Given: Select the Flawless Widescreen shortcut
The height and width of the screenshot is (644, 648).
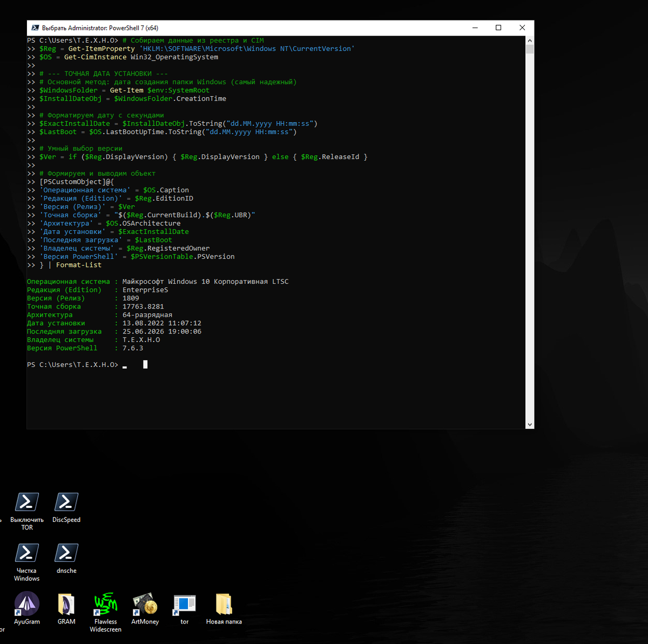Looking at the screenshot, I should [x=106, y=612].
